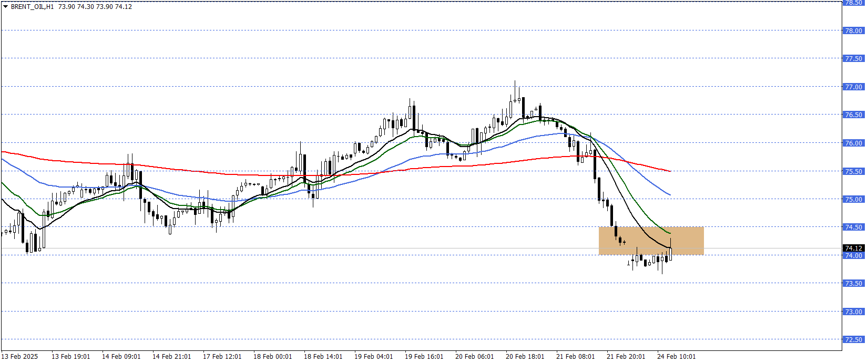
Task: Click the OHLC values 73.90 74.30 73.90 74.12
Action: point(95,7)
